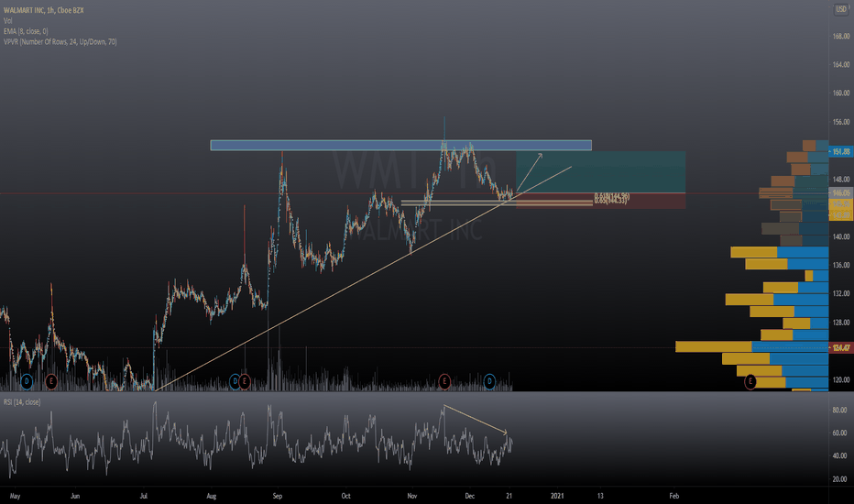Viewport: 854px width, 504px height.
Task: Select the blue resistance rectangle drawing
Action: click(400, 146)
